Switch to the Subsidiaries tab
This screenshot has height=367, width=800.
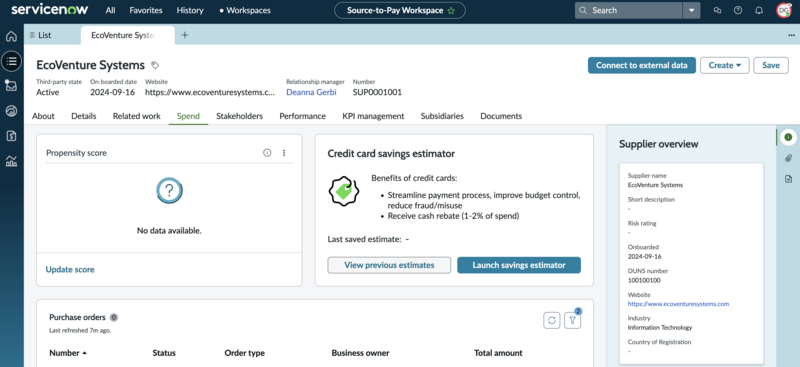click(442, 116)
